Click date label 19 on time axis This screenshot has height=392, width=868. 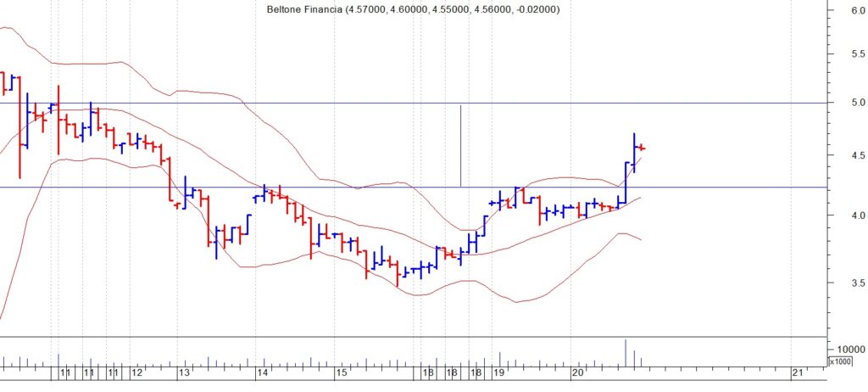point(499,372)
